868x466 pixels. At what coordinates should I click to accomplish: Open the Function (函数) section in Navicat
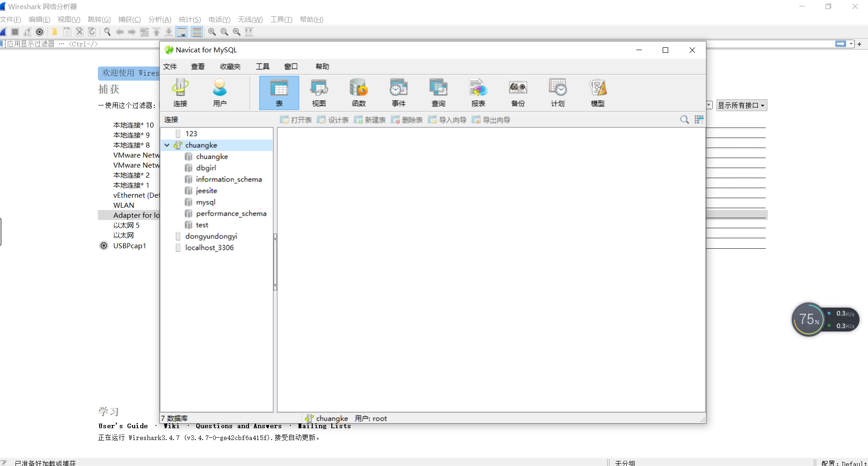[x=359, y=93]
